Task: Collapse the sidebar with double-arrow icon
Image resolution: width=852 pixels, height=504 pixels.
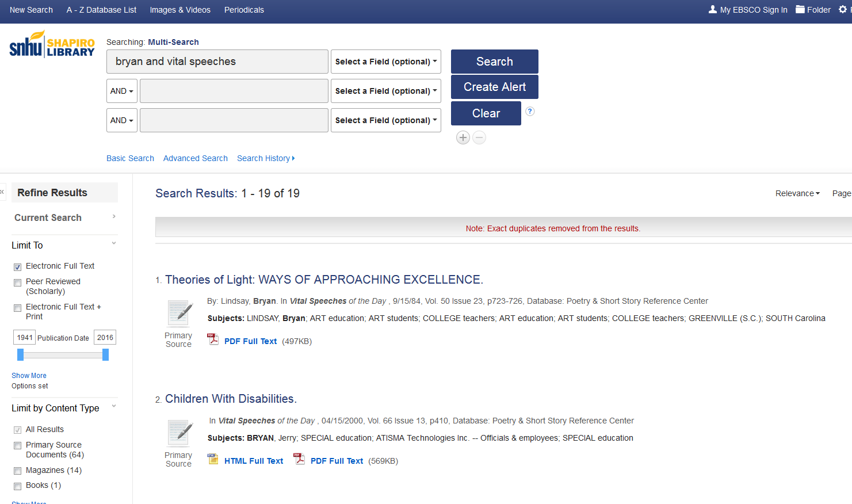Action: coord(2,192)
